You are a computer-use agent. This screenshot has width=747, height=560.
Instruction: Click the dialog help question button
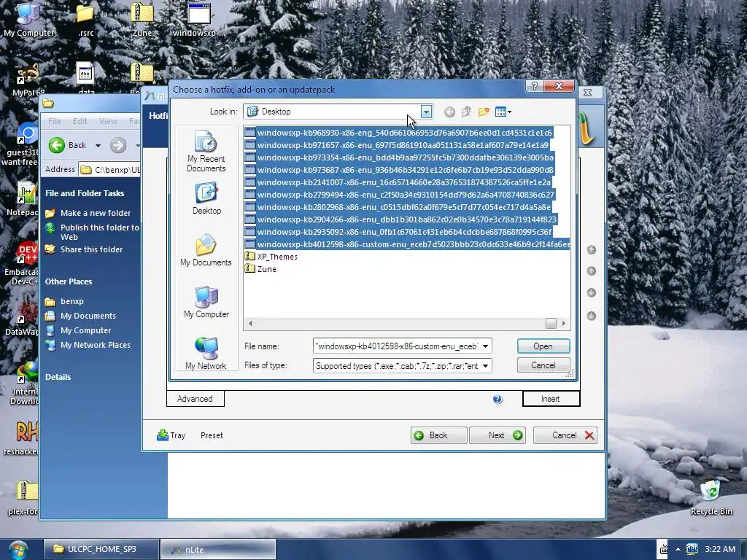pos(535,86)
